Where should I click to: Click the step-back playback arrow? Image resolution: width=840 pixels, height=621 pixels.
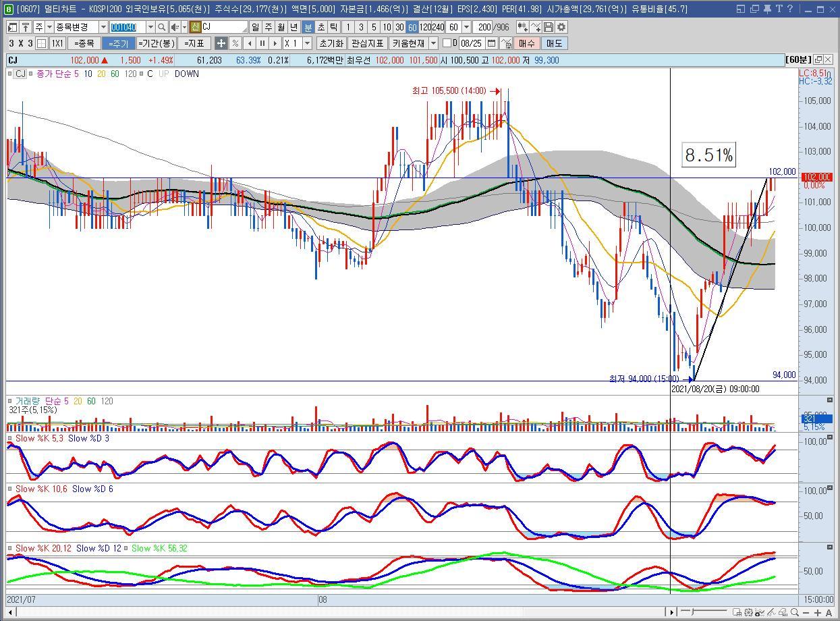pos(250,43)
